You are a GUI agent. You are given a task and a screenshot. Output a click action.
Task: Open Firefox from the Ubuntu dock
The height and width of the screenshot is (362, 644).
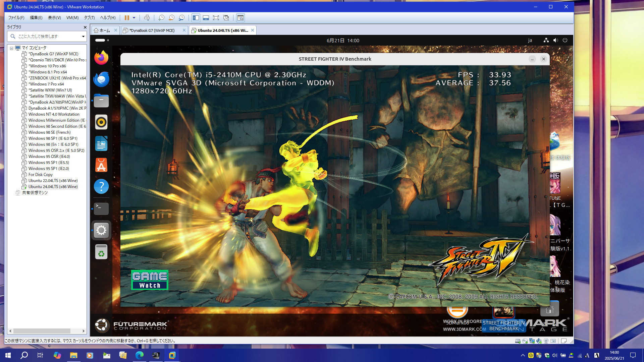pos(101,58)
